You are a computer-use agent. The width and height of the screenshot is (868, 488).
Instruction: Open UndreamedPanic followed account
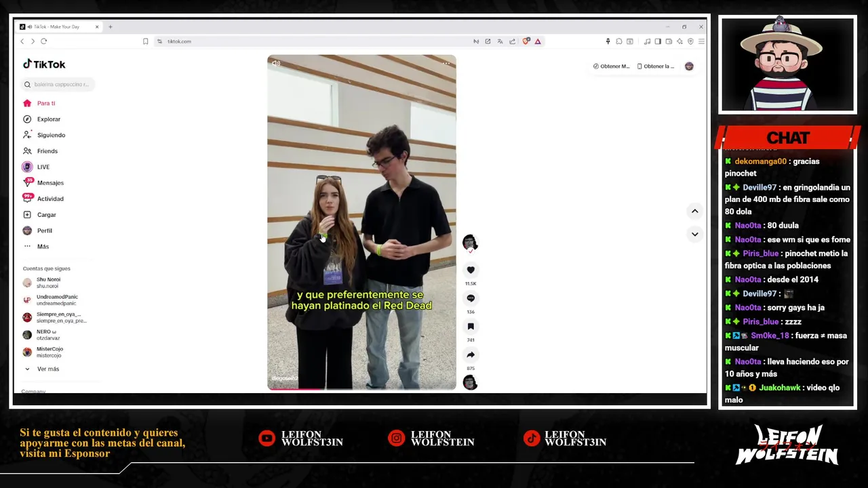click(51, 300)
